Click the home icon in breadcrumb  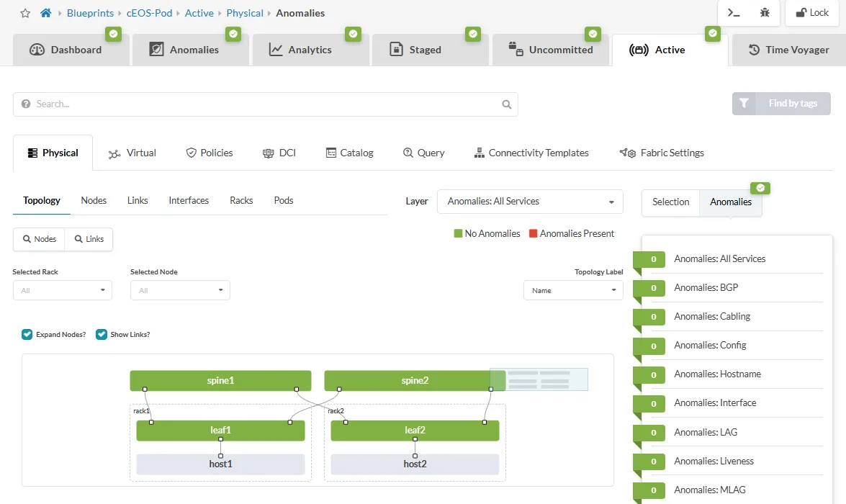(x=46, y=13)
